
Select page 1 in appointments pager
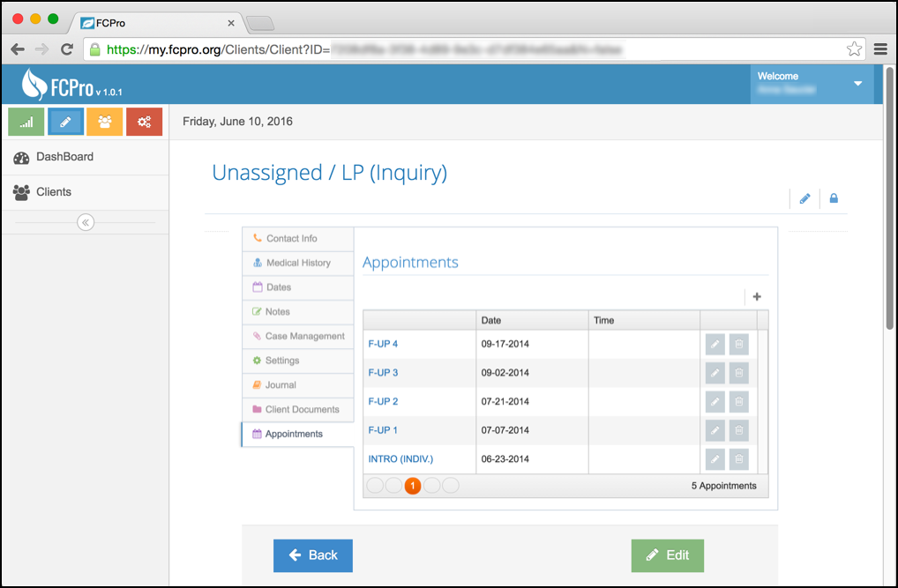click(413, 486)
